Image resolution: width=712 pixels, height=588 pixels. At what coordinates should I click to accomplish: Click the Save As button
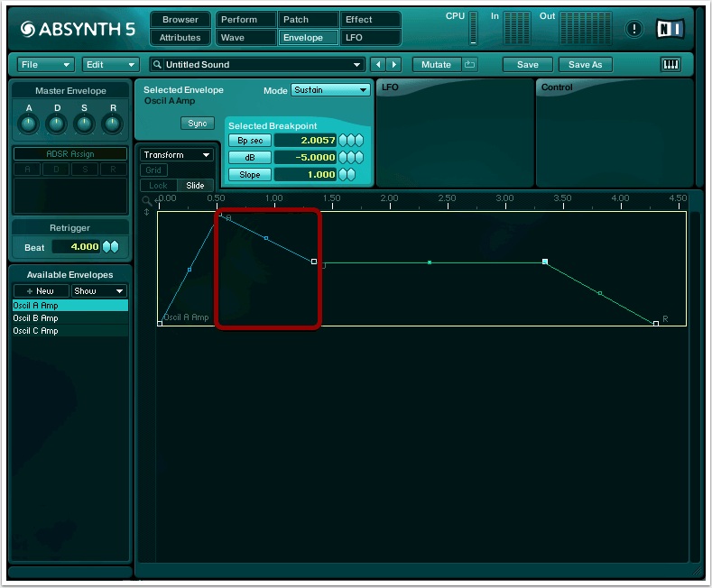point(585,64)
